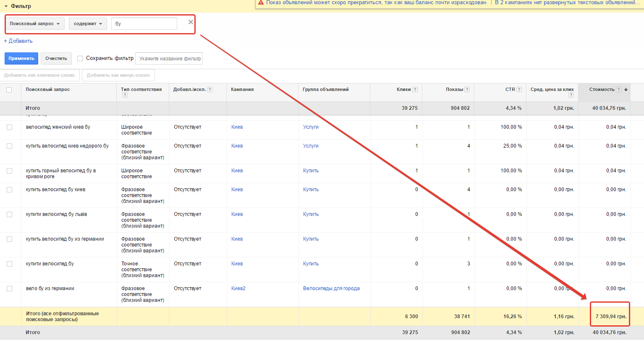The width and height of the screenshot is (644, 340).
Task: Click filtered total impressions 38 741
Action: (462, 317)
